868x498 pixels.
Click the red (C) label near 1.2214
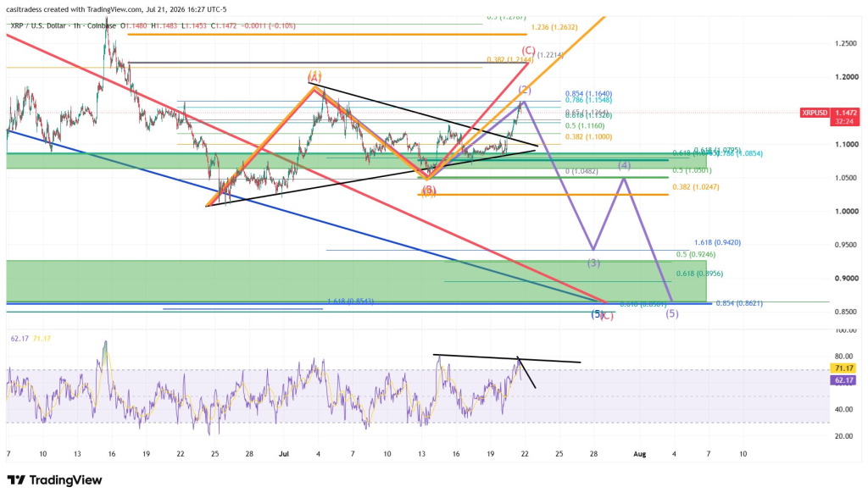(528, 51)
